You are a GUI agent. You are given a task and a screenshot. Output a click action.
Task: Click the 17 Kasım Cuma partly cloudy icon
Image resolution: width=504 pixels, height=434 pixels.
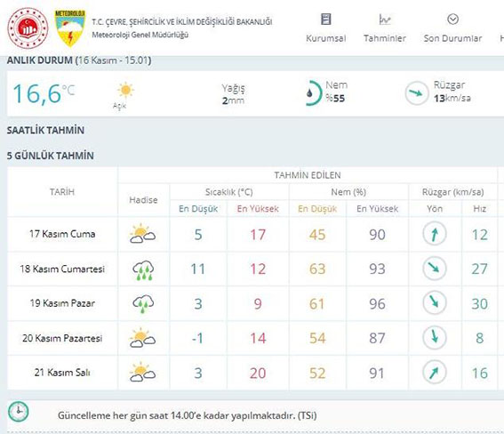[143, 234]
